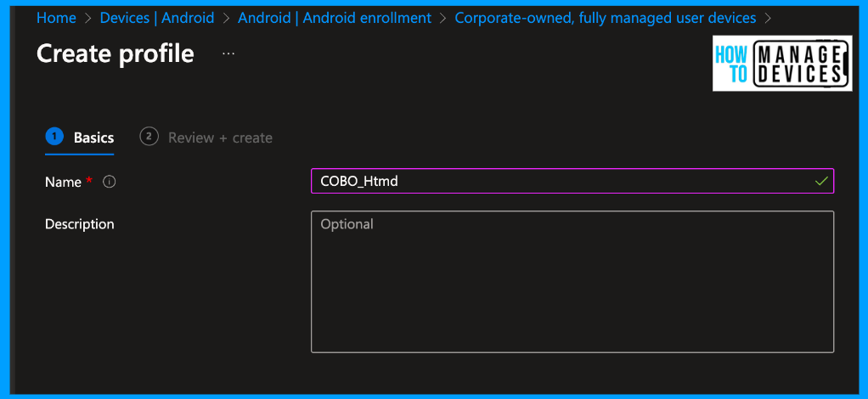
Task: Click the green validation checkmark in Name field
Action: click(x=821, y=181)
